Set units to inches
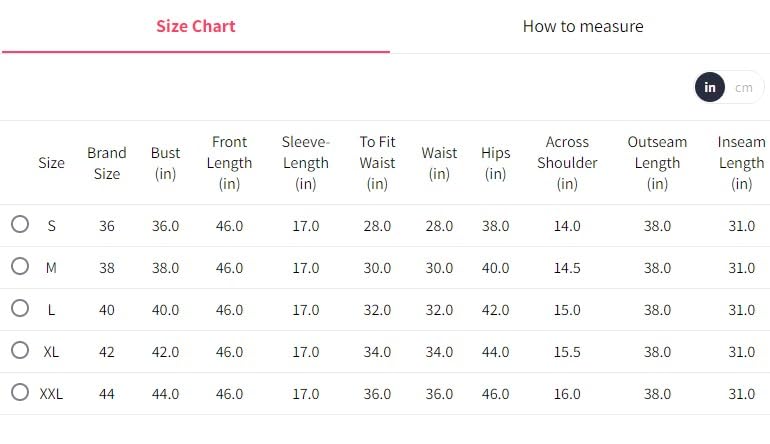Screen dimensions: 770x444 [710, 87]
